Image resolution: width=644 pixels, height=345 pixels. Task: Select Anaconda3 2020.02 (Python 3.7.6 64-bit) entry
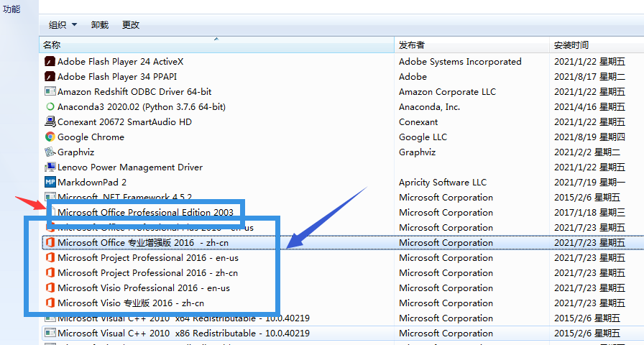tap(142, 107)
